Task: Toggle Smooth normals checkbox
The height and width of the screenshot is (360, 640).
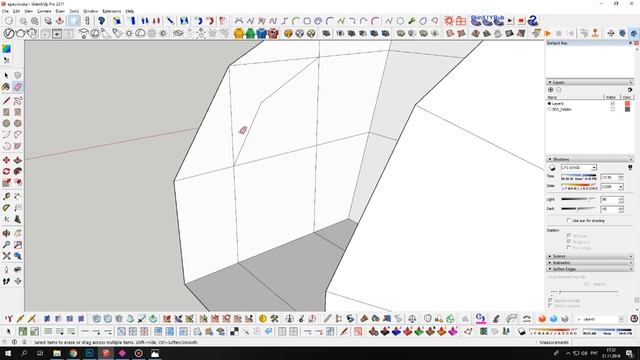Action: [551, 300]
